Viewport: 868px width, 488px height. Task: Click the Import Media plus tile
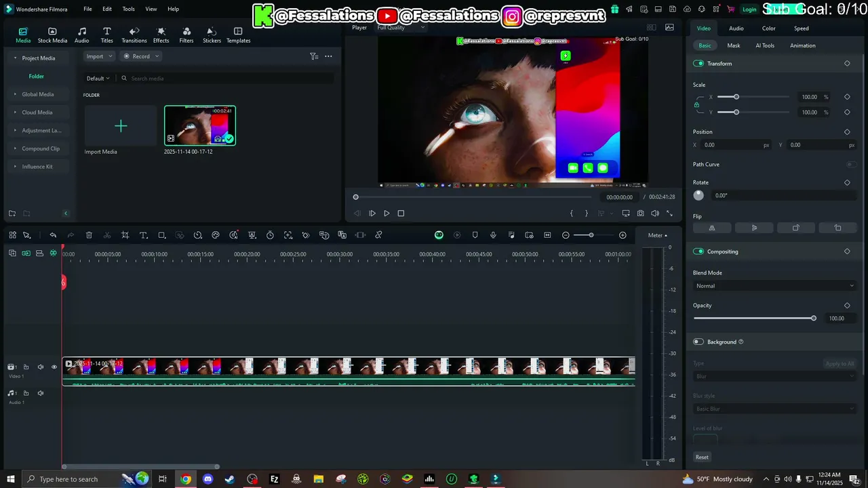pyautogui.click(x=121, y=126)
